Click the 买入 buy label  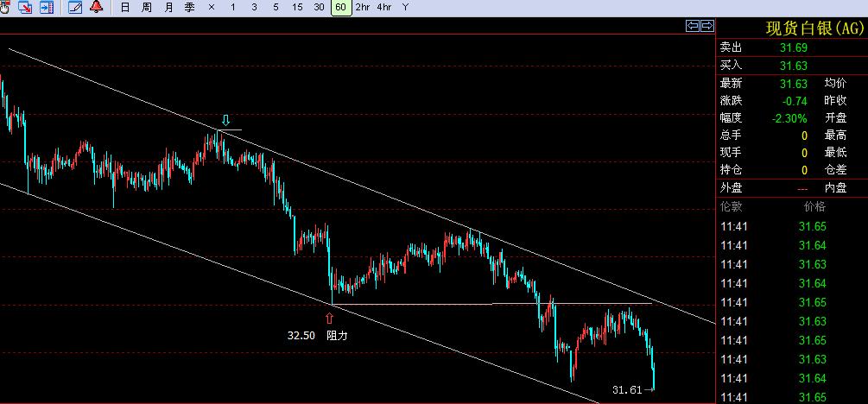pyautogui.click(x=731, y=66)
